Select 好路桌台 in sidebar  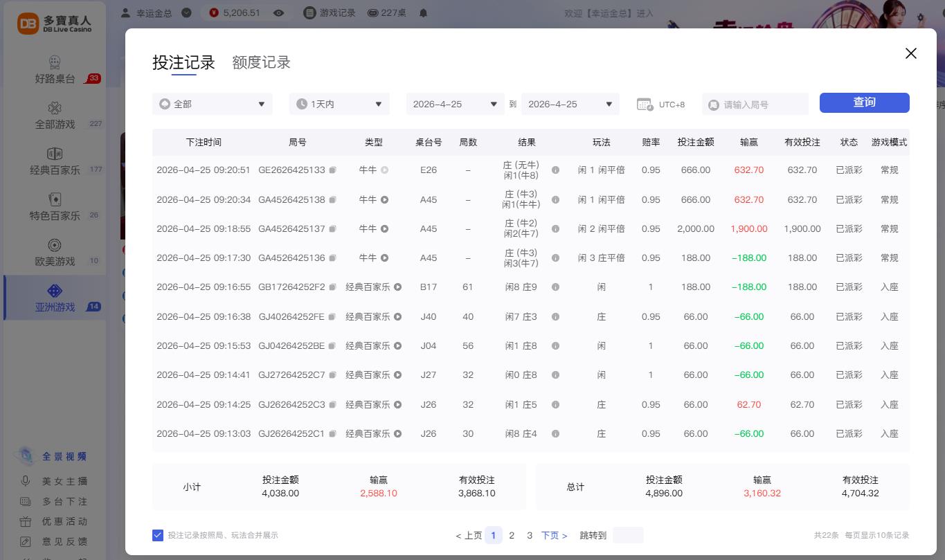pos(55,70)
